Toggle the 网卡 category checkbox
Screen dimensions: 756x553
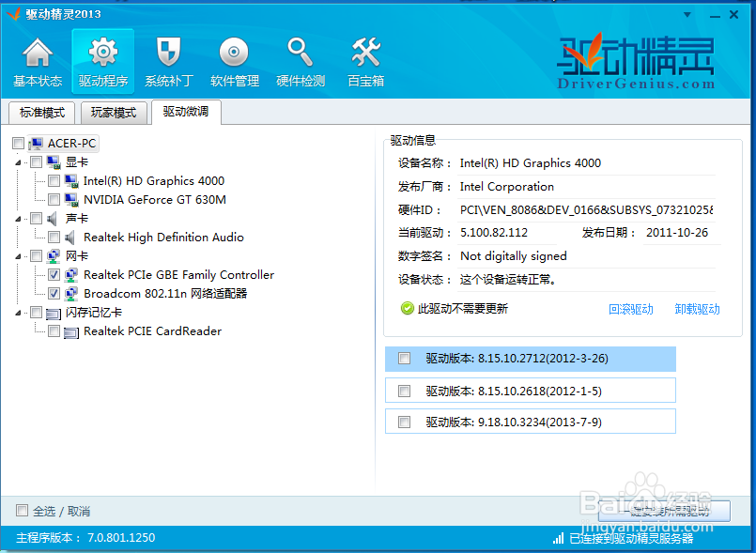click(37, 256)
